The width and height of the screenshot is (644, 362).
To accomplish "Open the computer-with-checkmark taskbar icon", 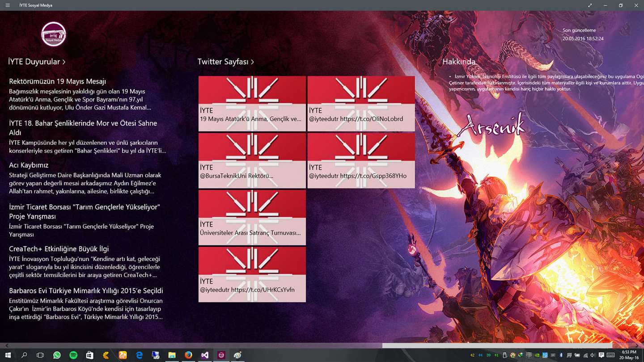I will click(x=156, y=355).
